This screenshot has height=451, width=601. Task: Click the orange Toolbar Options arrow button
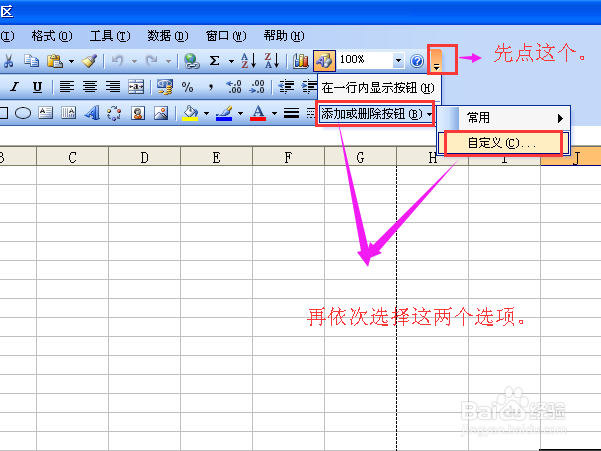(x=437, y=60)
